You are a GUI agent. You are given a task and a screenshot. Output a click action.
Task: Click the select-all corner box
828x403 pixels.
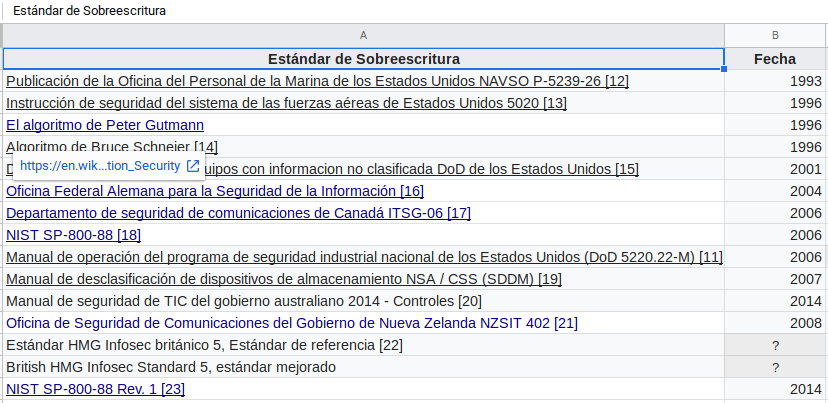(2, 35)
